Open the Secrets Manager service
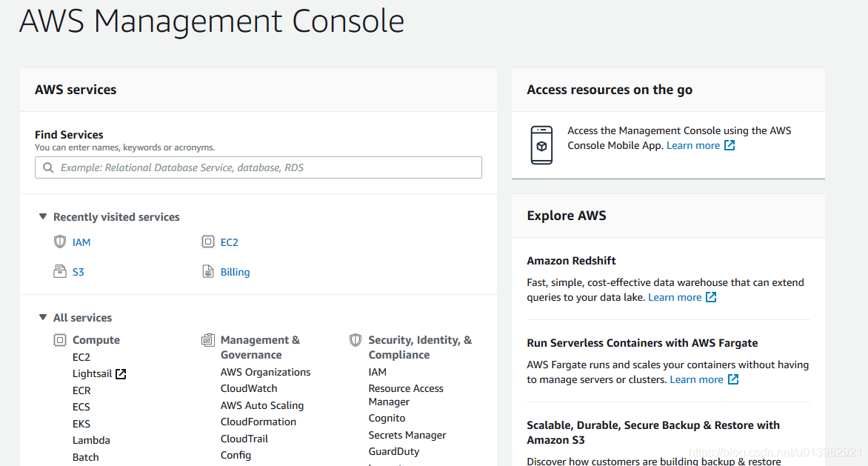The width and height of the screenshot is (868, 466). click(x=407, y=435)
